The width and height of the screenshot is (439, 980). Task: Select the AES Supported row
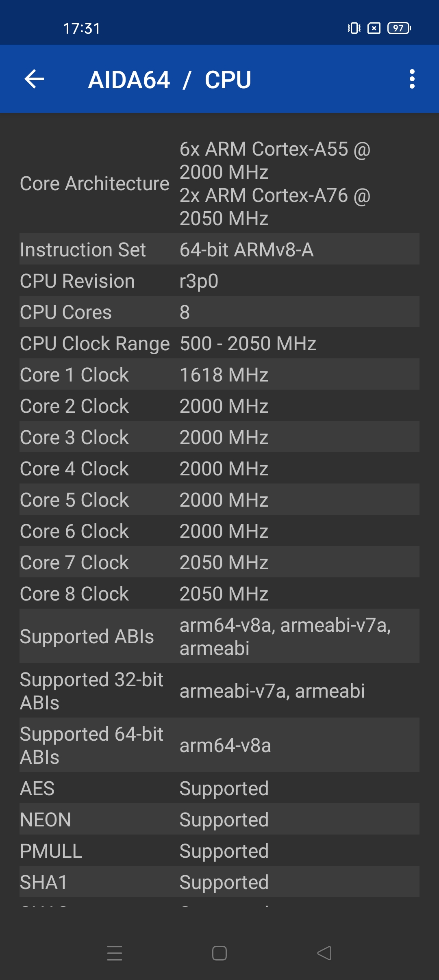click(219, 788)
